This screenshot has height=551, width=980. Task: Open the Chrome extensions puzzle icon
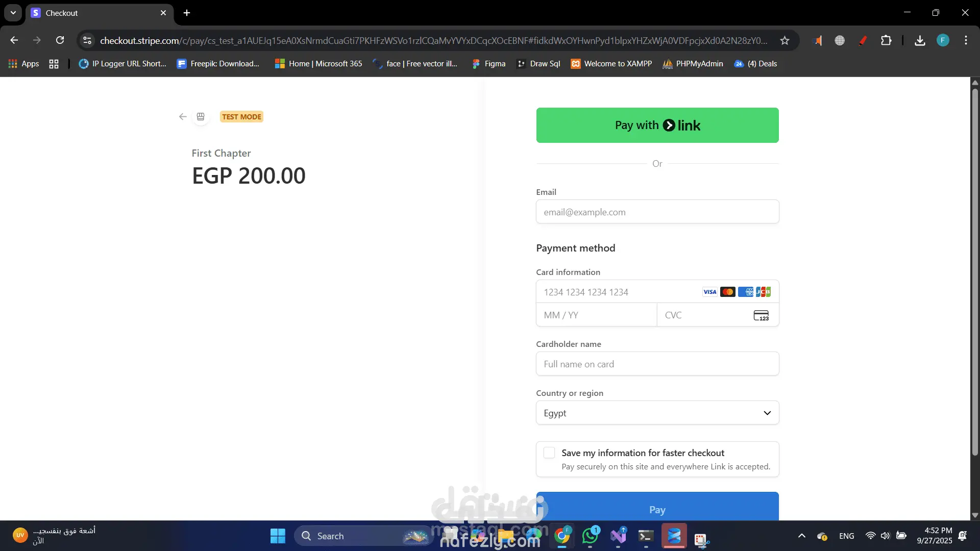point(886,41)
